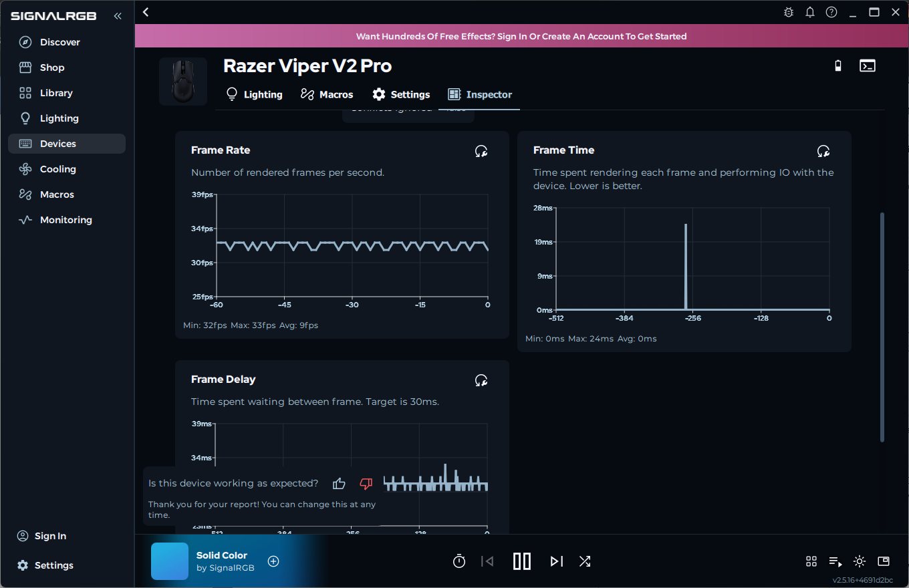Click the Frame Rate min max avg stats
This screenshot has width=909, height=588.
(251, 325)
